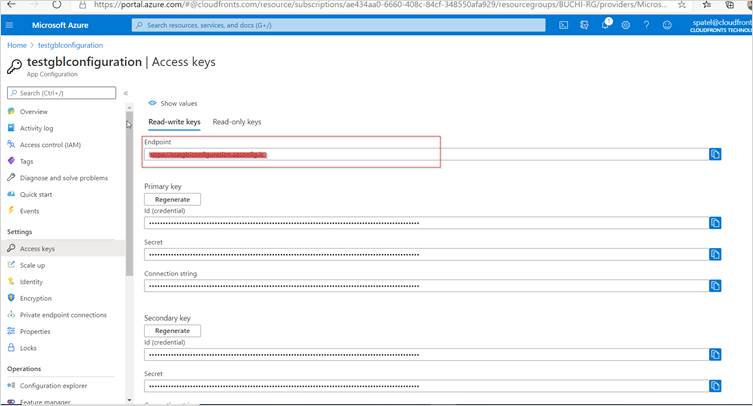Select the Read-write keys tab
The width and height of the screenshot is (753, 406).
(174, 122)
